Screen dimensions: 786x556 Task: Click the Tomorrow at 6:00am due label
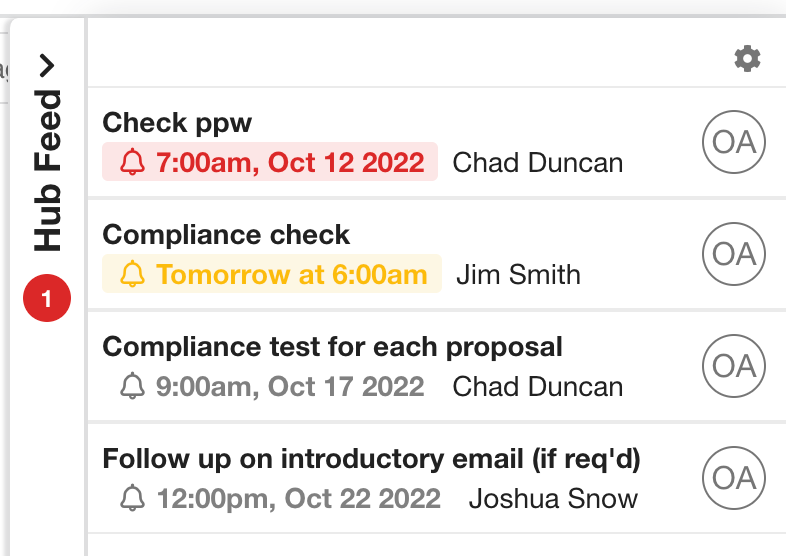click(x=291, y=275)
